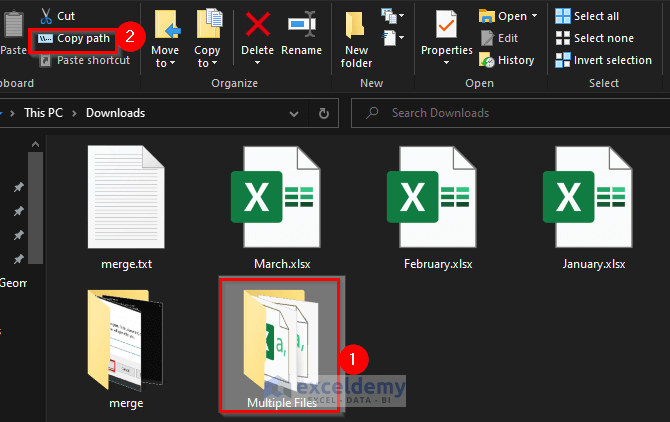Open the Copy to folder icon
The image size is (670, 422).
pyautogui.click(x=209, y=24)
